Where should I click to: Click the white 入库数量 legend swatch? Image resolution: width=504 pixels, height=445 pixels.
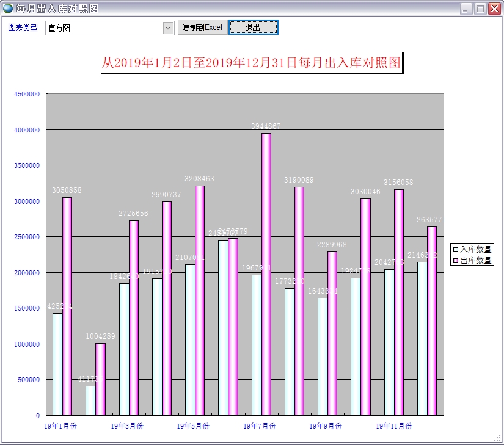[x=455, y=249]
